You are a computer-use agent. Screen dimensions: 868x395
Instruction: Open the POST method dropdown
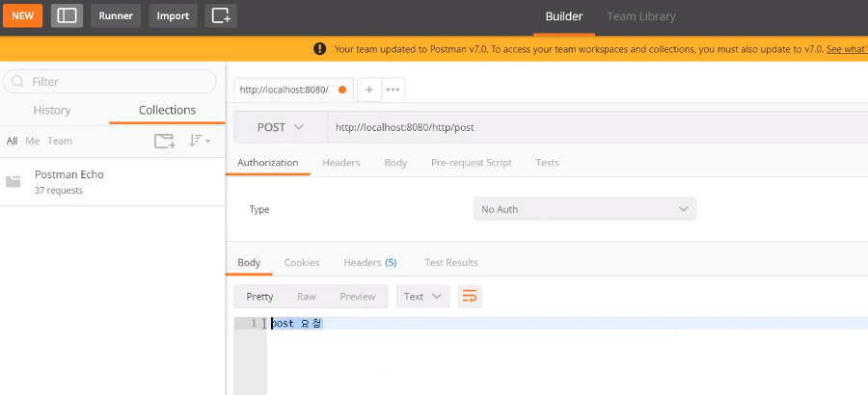pos(281,127)
